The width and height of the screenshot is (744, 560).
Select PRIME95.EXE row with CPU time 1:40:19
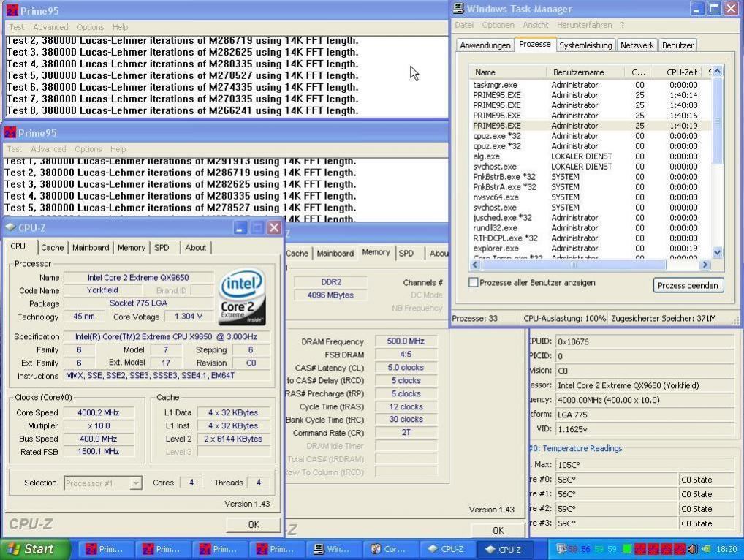(x=590, y=126)
